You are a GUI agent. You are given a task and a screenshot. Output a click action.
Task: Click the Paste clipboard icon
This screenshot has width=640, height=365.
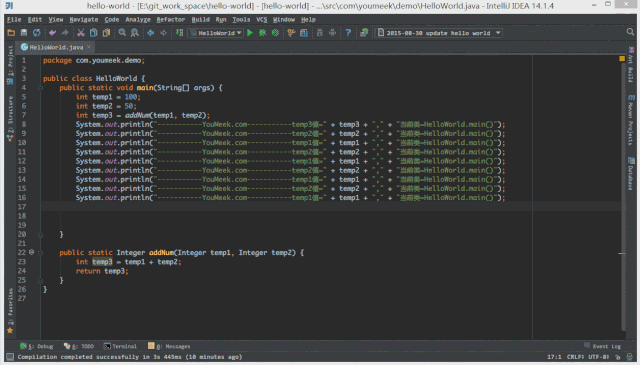(106, 33)
